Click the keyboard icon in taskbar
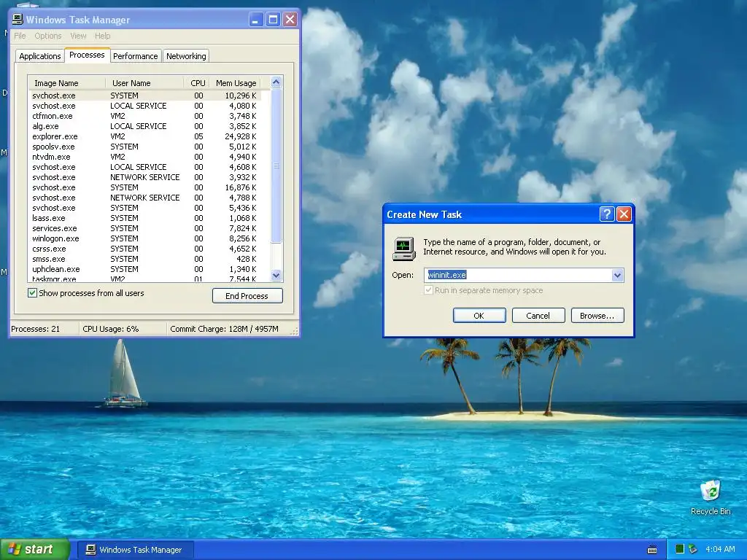The height and width of the screenshot is (560, 747). click(652, 550)
